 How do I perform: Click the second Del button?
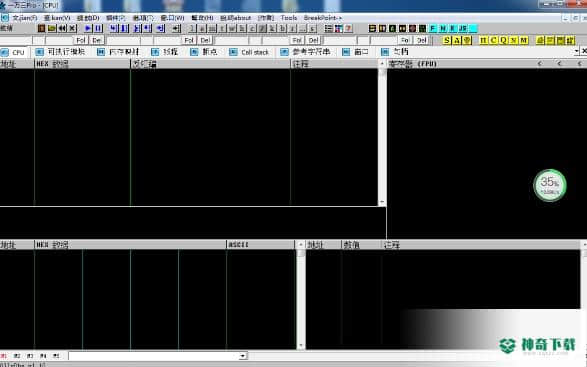(205, 40)
